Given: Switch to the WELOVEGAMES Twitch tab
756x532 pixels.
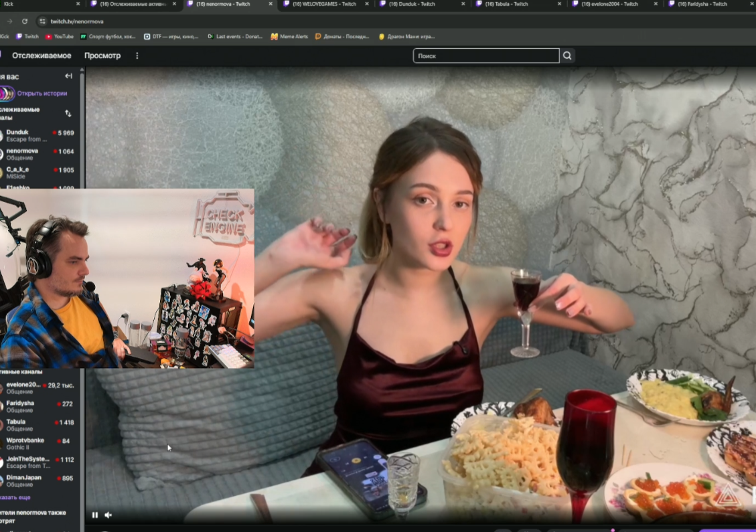Looking at the screenshot, I should (324, 4).
